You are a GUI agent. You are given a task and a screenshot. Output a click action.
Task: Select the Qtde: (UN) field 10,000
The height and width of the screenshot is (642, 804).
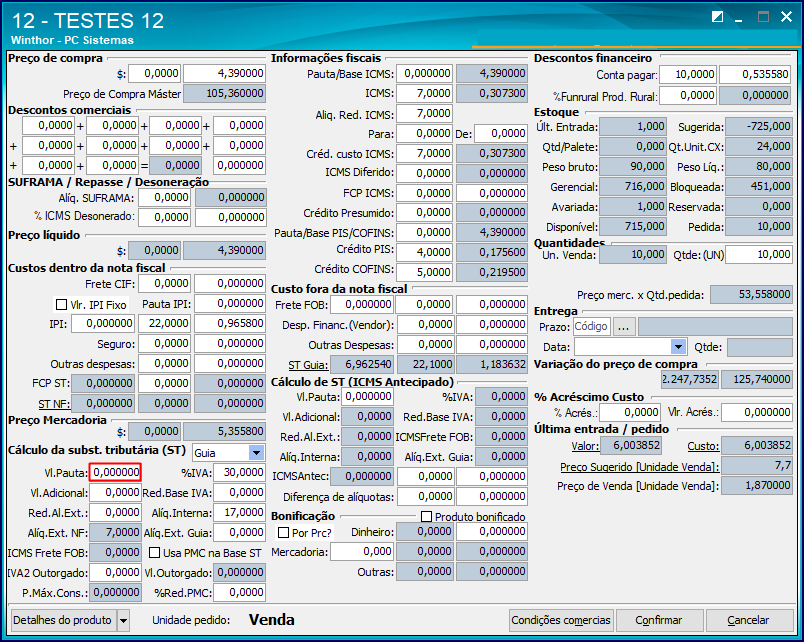point(759,254)
